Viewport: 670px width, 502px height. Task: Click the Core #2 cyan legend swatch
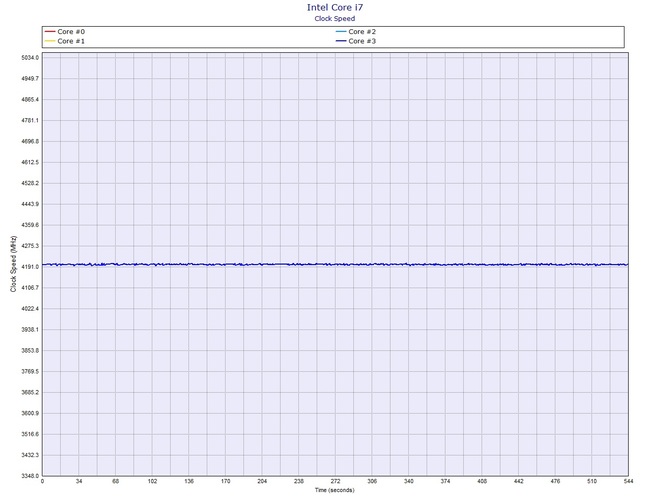pos(341,32)
